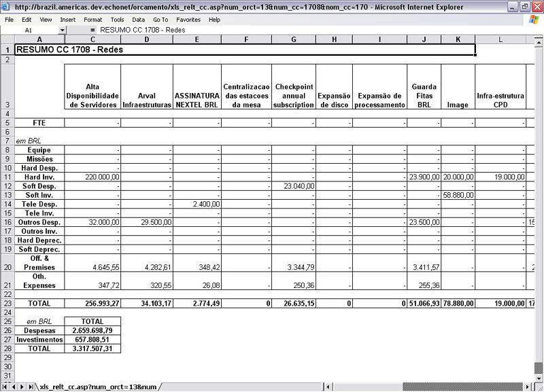This screenshot has width=544, height=392.
Task: Click total cell 51.066,93
Action: [424, 303]
